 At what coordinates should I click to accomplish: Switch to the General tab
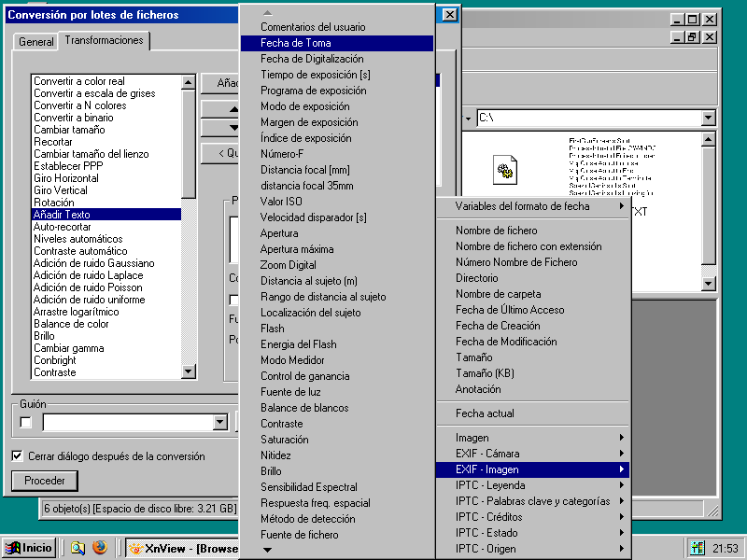tap(36, 42)
